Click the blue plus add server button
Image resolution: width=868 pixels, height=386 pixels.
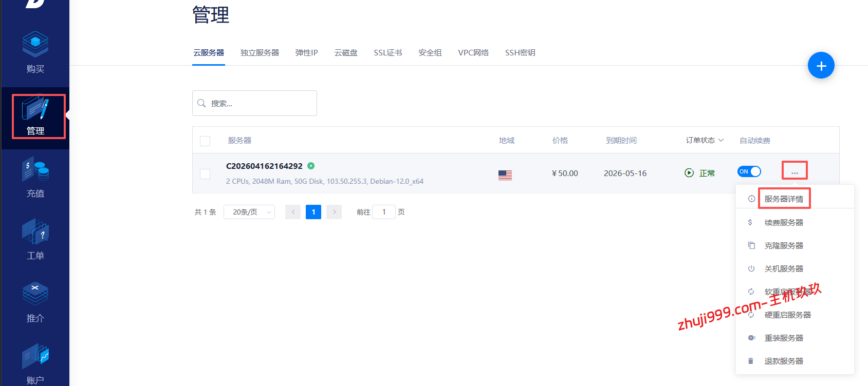click(x=821, y=66)
